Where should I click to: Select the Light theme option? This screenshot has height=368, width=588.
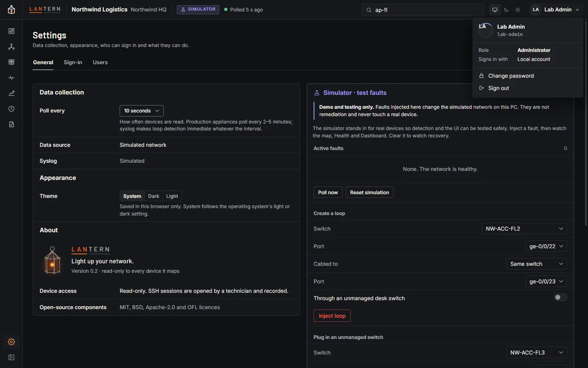coord(172,196)
